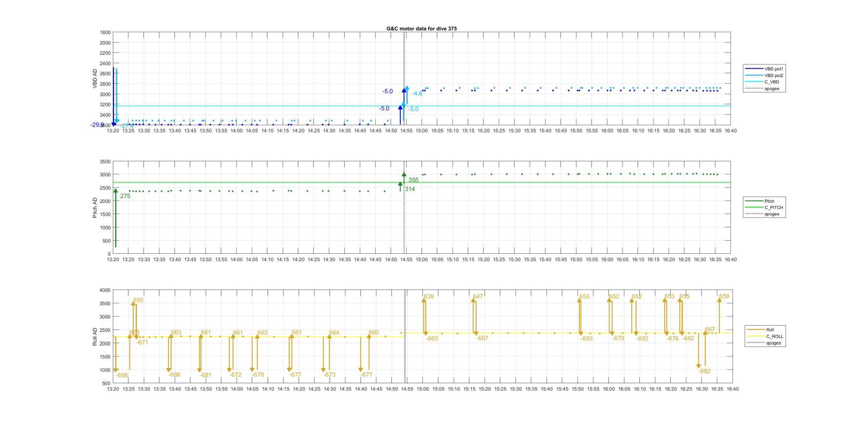Click the '-678' roll data label

pos(257,375)
